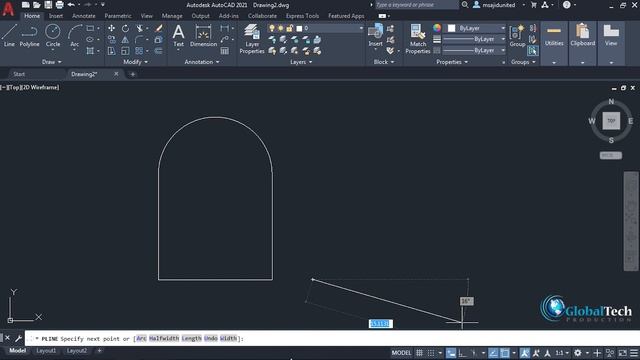640x360 pixels.
Task: Switch to Layout1 tab
Action: (x=46, y=351)
